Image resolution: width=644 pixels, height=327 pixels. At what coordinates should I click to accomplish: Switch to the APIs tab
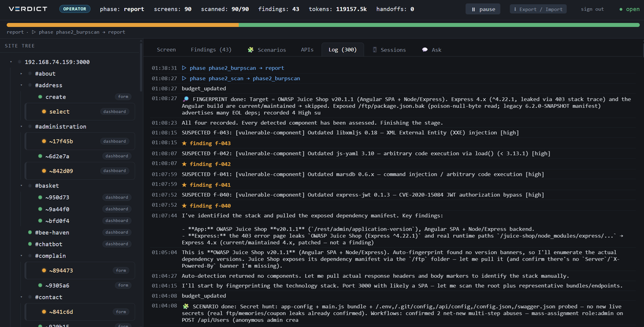coord(307,50)
